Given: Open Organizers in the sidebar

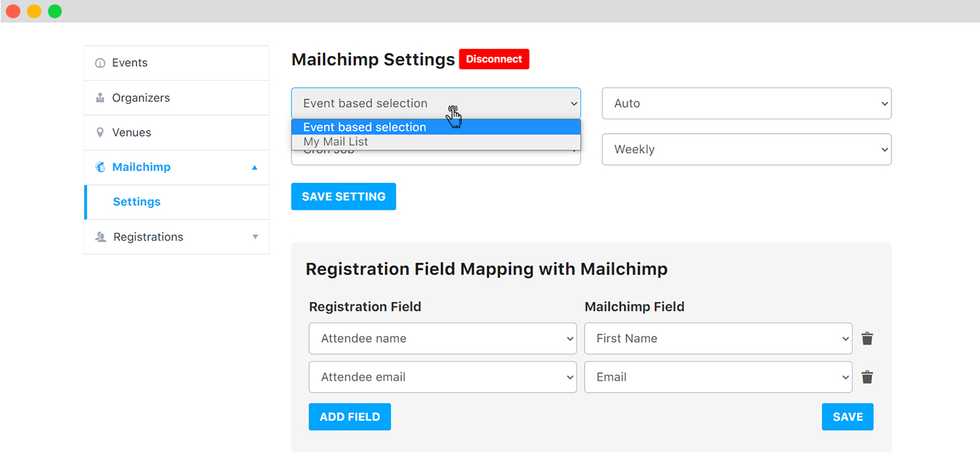Looking at the screenshot, I should point(177,97).
